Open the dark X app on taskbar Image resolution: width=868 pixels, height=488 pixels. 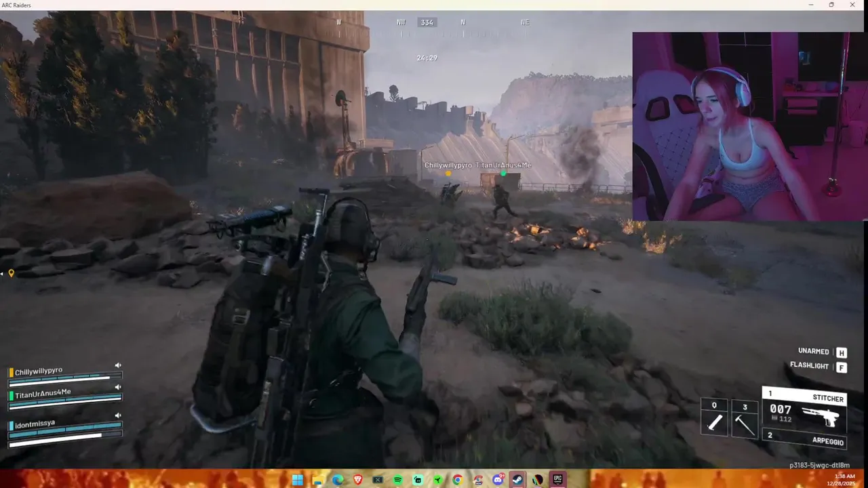point(378,480)
